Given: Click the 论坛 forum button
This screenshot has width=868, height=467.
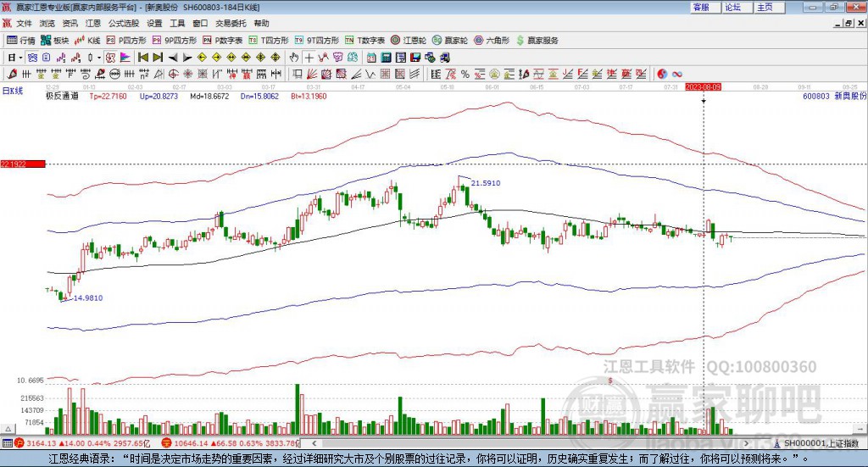Looking at the screenshot, I should point(733,7).
